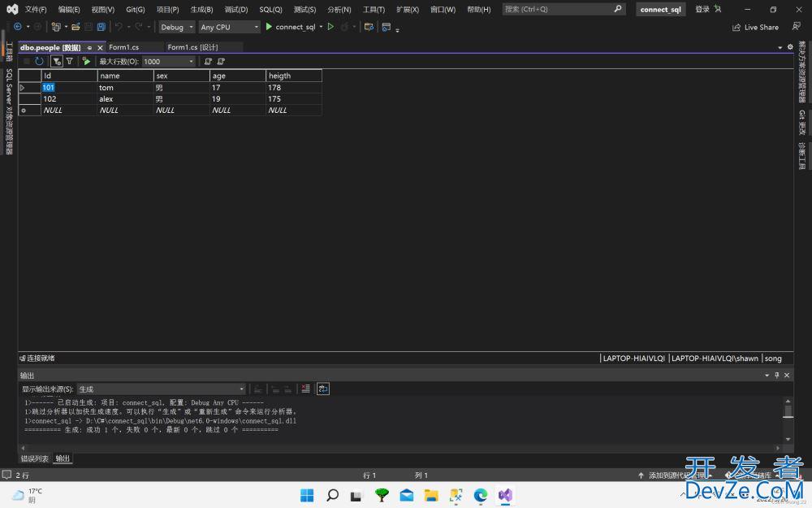The height and width of the screenshot is (508, 812).
Task: Select the row header of Id 102
Action: coord(29,99)
